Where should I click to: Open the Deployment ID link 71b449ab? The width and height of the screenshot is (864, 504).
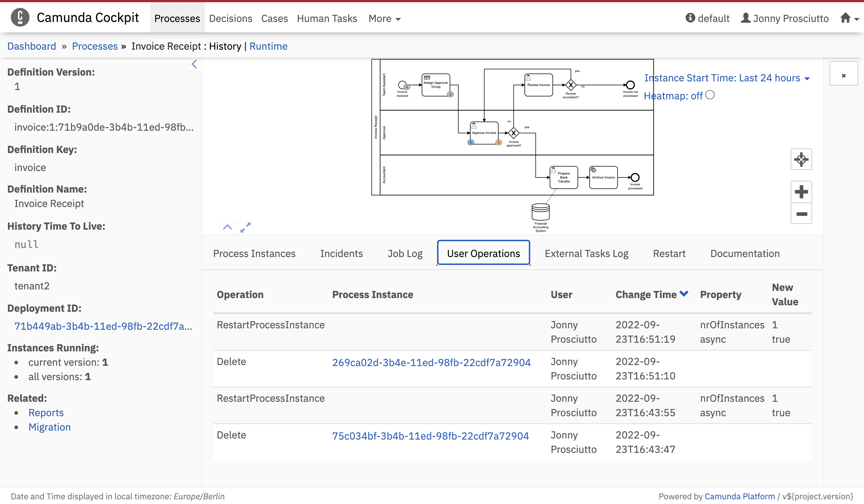[x=103, y=326]
